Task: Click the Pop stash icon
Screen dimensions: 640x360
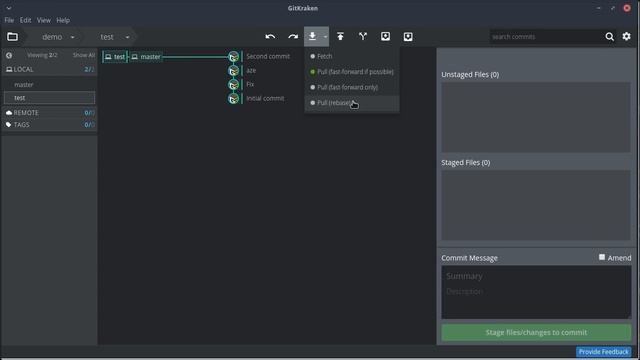Action: 408,37
